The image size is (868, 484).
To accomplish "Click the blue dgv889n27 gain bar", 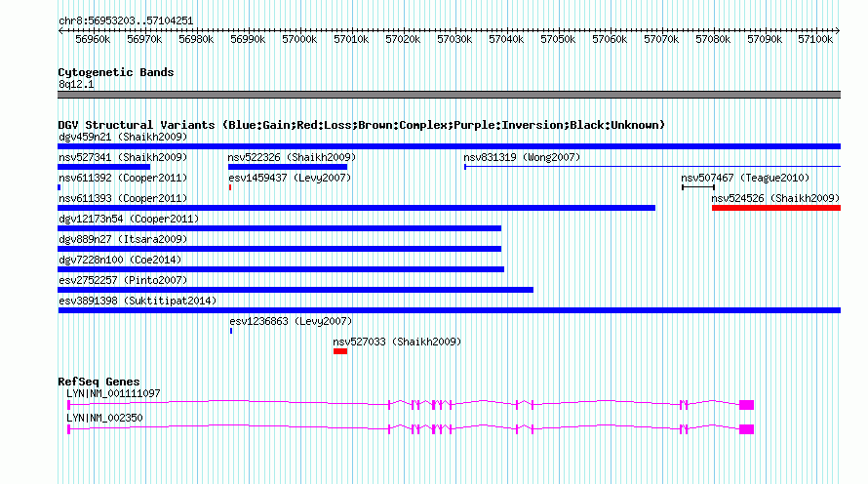I will pyautogui.click(x=280, y=249).
